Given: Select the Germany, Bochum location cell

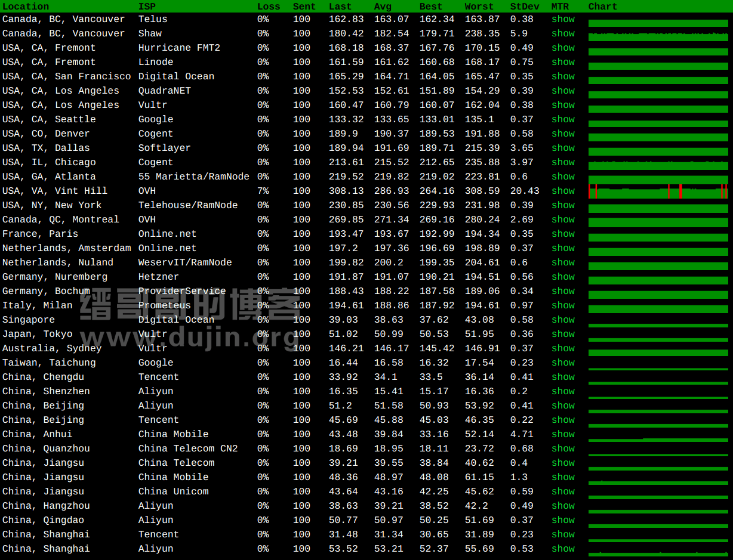Looking at the screenshot, I should click(x=46, y=291).
